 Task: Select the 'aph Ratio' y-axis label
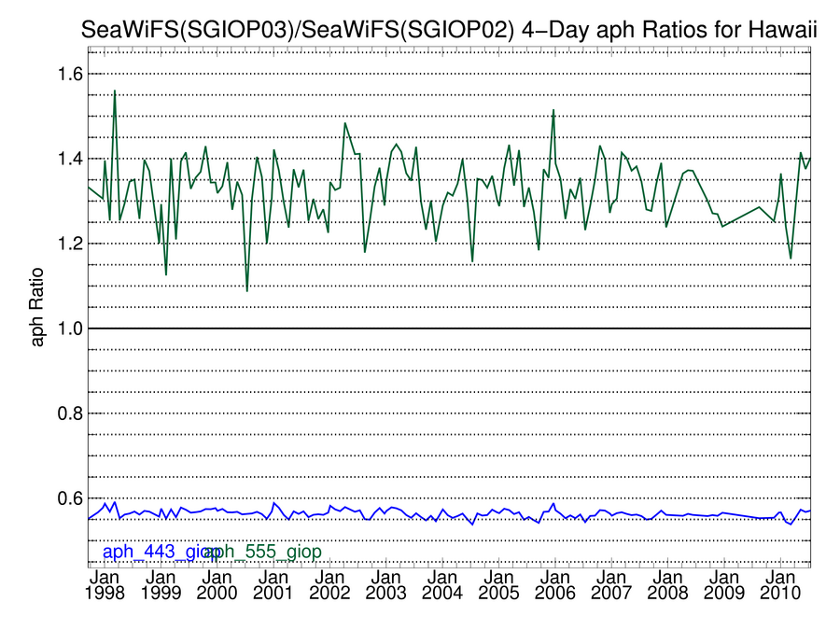pos(36,307)
